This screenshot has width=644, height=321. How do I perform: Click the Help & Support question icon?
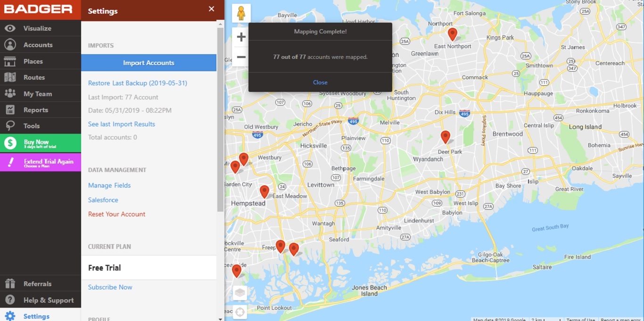coord(10,300)
